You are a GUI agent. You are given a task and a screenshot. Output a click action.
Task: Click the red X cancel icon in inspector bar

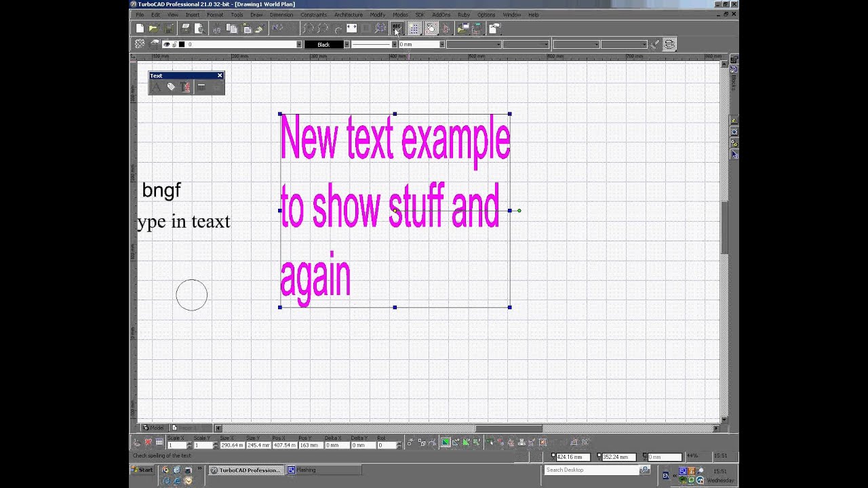click(148, 443)
